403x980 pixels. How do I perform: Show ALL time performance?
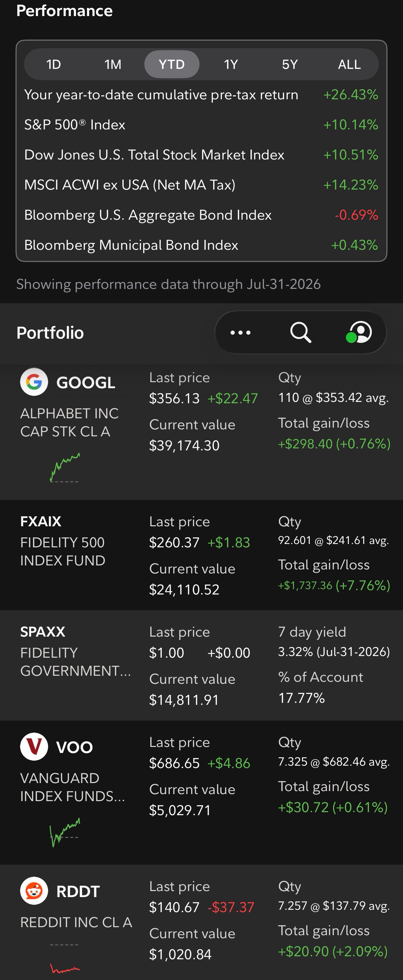click(x=350, y=64)
